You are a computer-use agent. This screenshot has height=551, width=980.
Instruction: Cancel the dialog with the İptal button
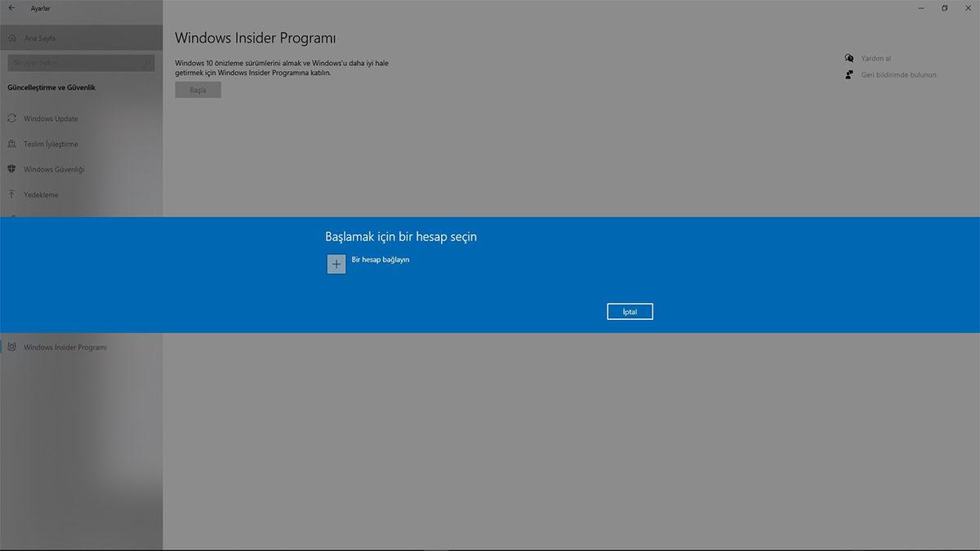click(x=629, y=311)
